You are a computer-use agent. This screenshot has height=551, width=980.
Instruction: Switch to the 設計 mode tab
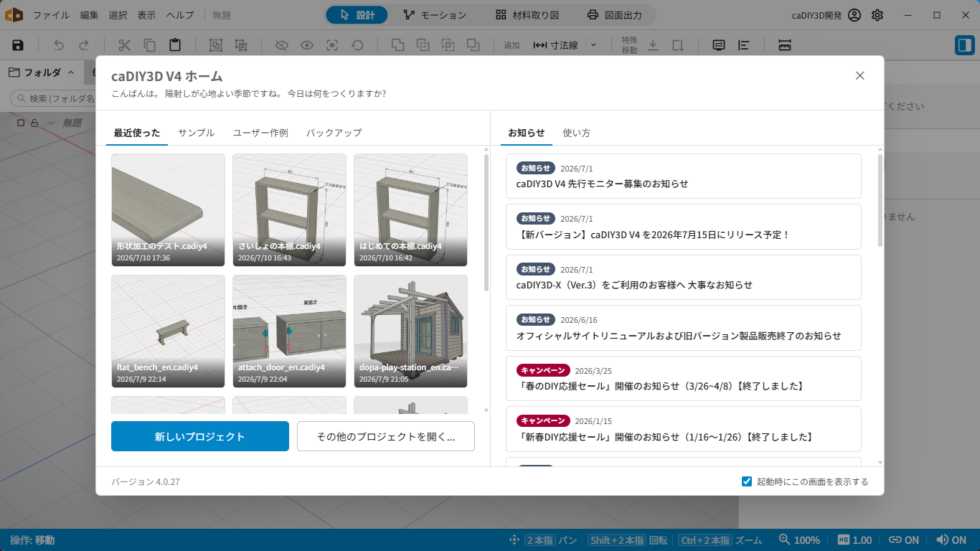(x=357, y=15)
